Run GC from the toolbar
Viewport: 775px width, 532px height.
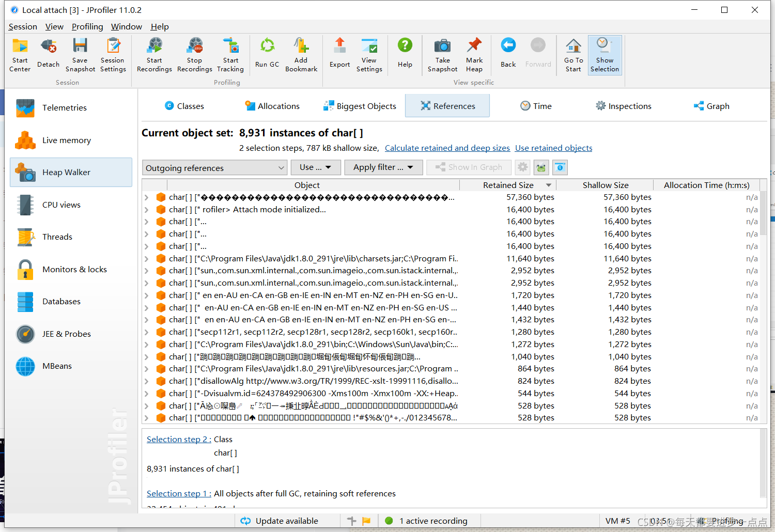[267, 55]
